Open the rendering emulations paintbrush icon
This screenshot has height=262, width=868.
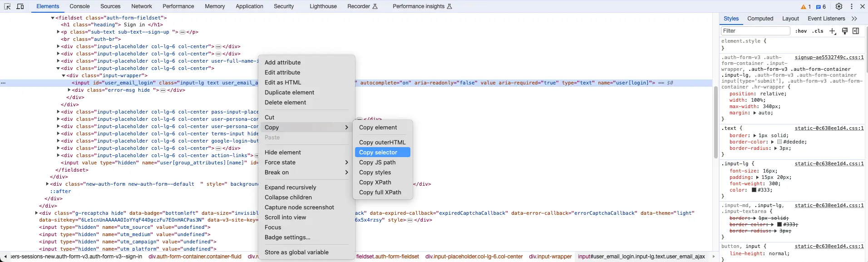click(845, 31)
